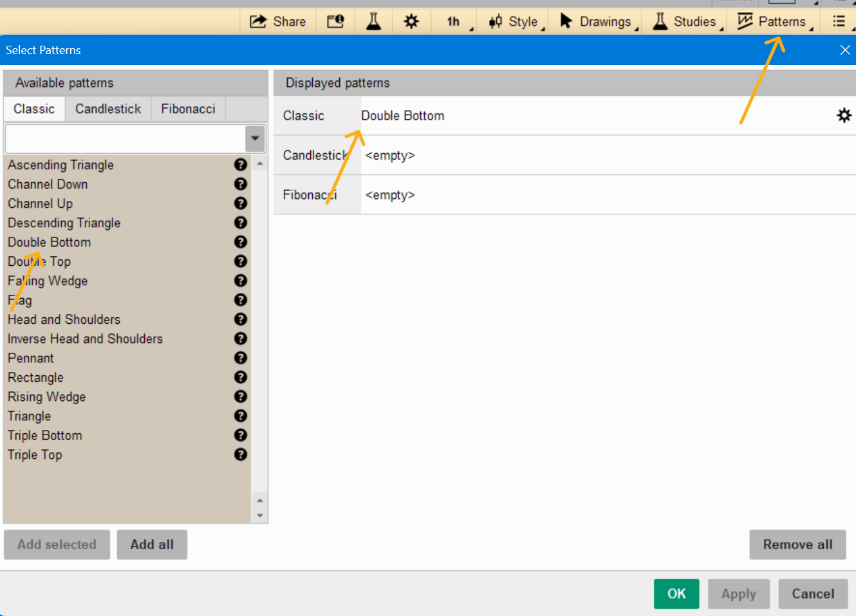This screenshot has width=856, height=616.
Task: Click the Remove all button
Action: pyautogui.click(x=797, y=545)
